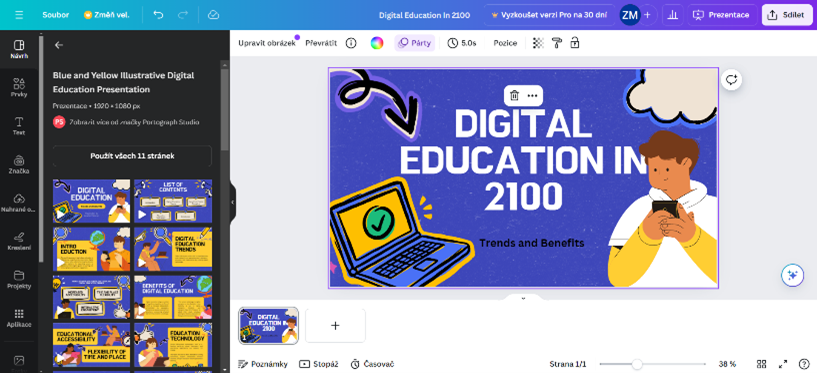Click the Použít všech 11 stránek button
Image resolution: width=817 pixels, height=373 pixels.
[x=132, y=156]
